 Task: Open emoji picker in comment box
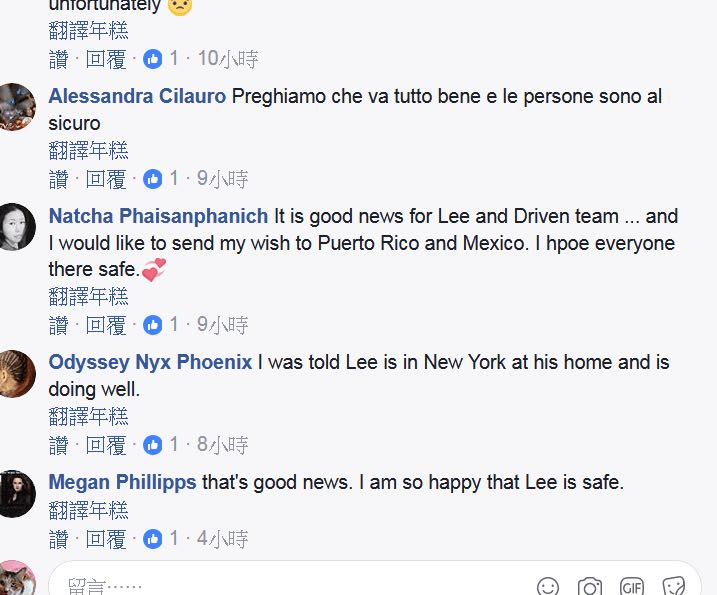click(x=548, y=587)
